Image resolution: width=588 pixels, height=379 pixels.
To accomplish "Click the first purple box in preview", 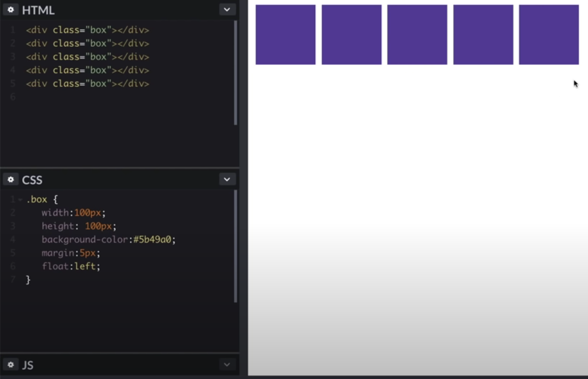I will coord(285,34).
